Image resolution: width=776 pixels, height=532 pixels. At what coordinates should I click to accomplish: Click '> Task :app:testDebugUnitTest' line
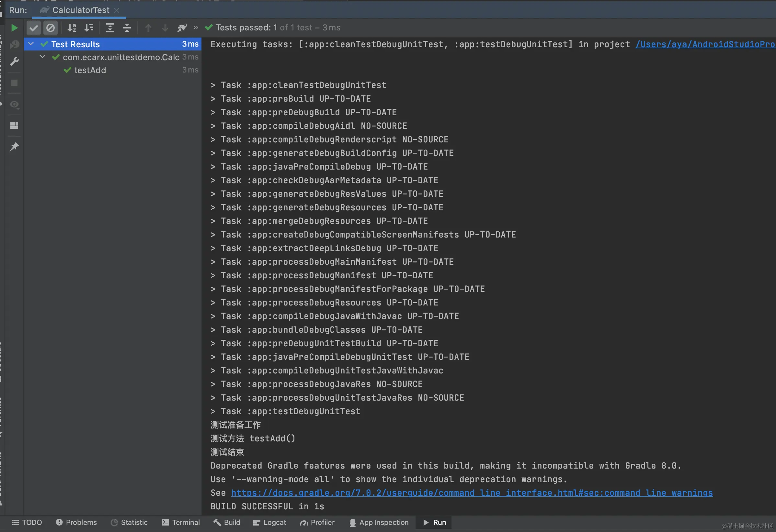(x=285, y=411)
